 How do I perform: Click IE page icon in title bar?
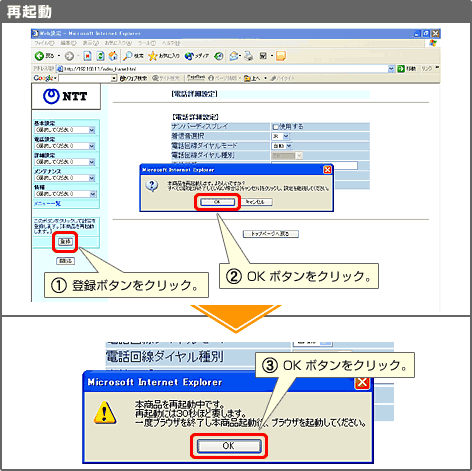[x=35, y=33]
